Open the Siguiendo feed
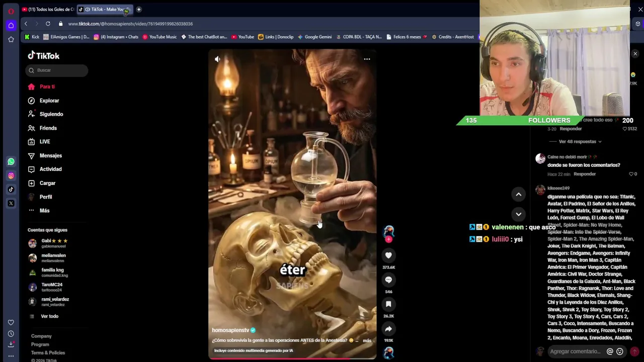This screenshot has height=362, width=644. point(45,114)
